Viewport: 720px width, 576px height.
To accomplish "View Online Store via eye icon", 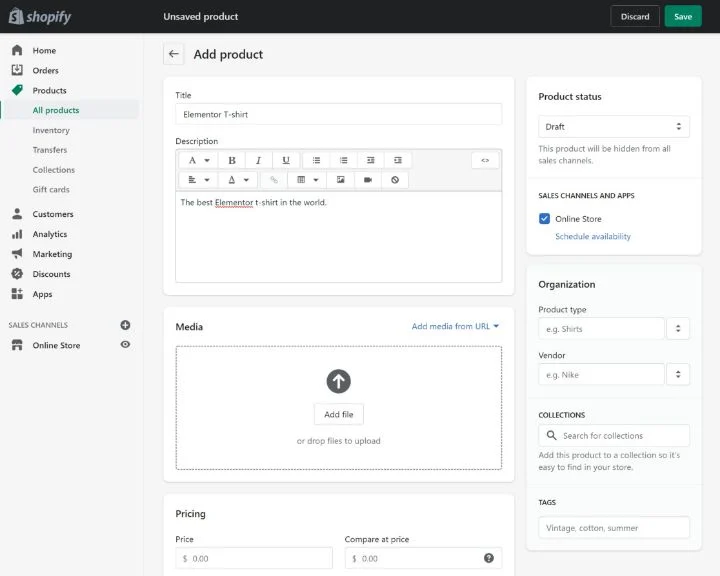I will [125, 345].
